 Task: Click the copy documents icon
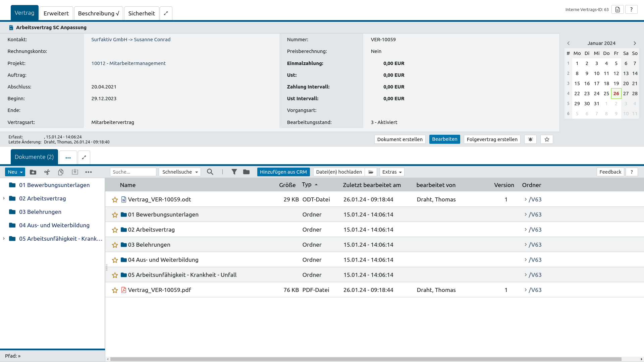click(61, 172)
